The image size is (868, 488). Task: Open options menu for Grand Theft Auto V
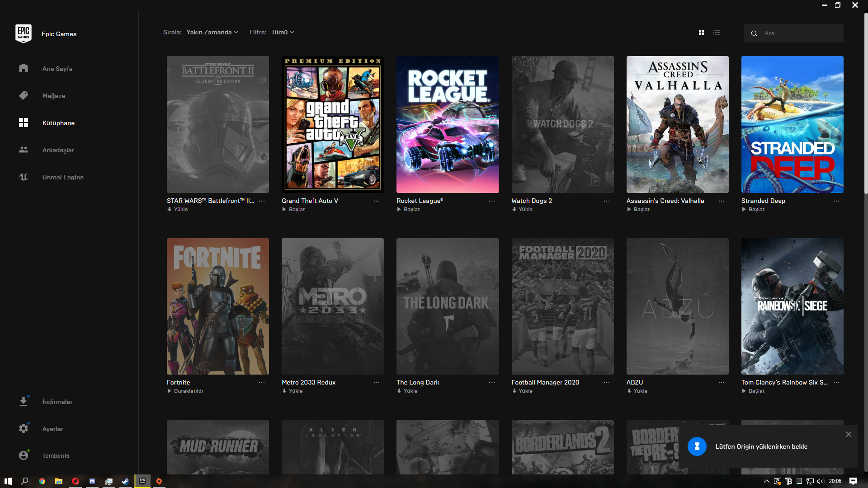[376, 201]
